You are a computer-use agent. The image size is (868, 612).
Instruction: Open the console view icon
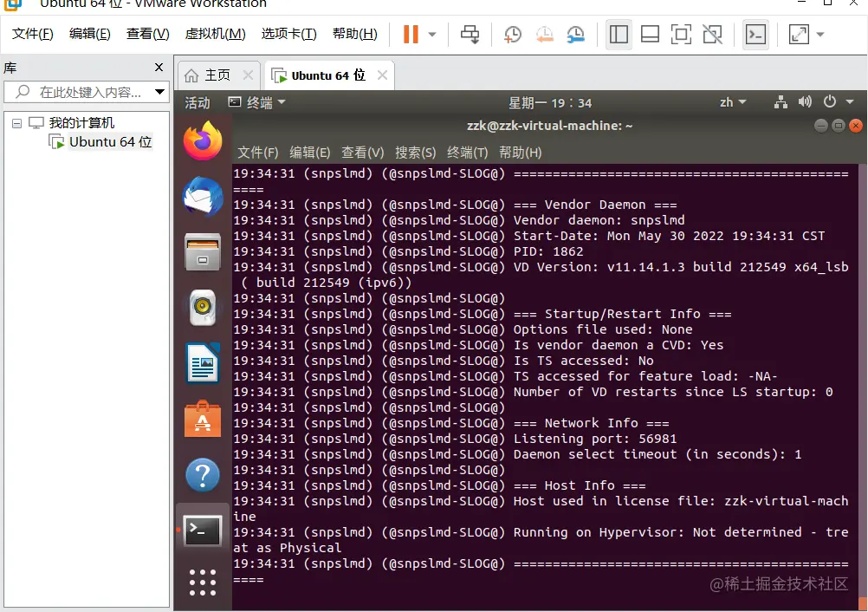pos(755,35)
